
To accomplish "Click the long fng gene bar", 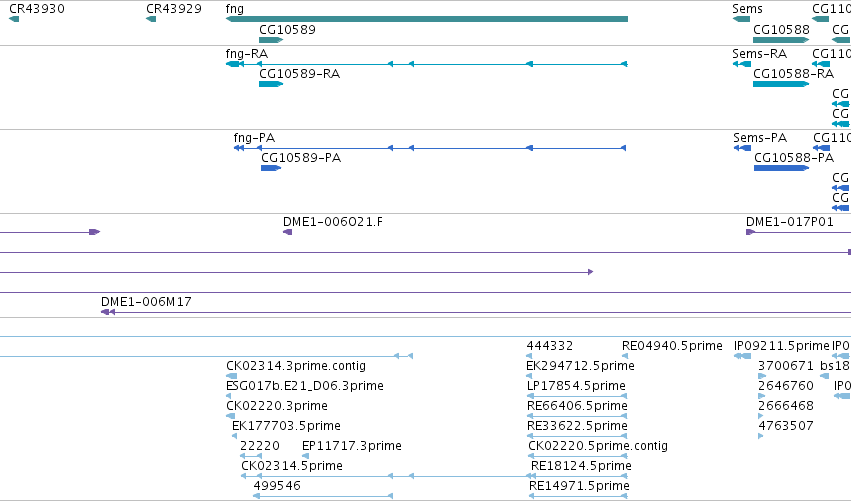I will pyautogui.click(x=427, y=19).
